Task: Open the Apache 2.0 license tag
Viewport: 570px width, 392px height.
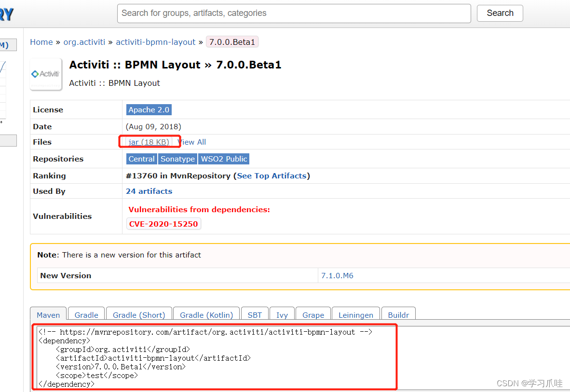Action: [x=149, y=110]
